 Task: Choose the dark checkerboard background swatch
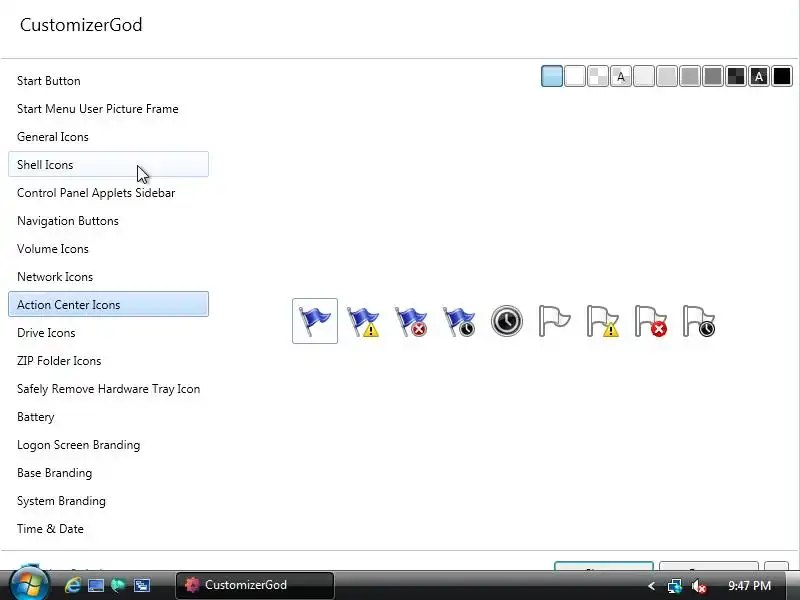click(736, 77)
